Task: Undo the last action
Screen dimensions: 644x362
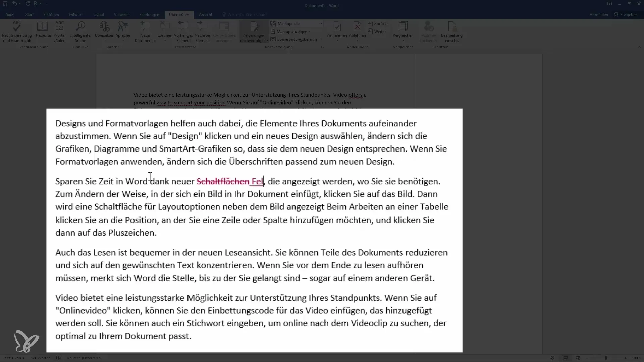Action: [x=14, y=4]
